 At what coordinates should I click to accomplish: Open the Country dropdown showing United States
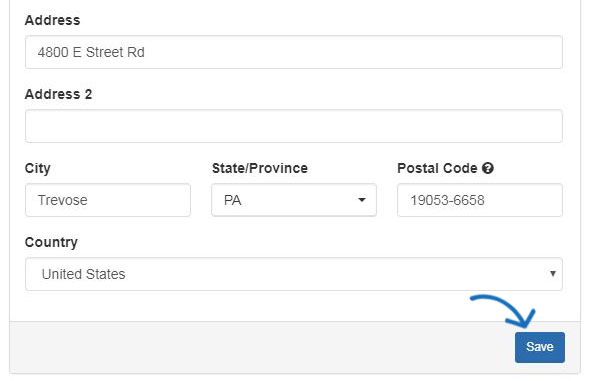pos(294,274)
